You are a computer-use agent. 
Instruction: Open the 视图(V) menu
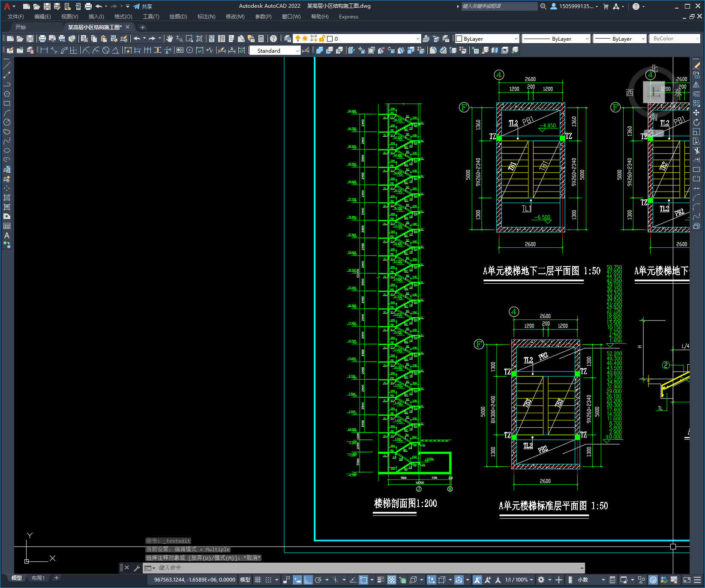69,17
